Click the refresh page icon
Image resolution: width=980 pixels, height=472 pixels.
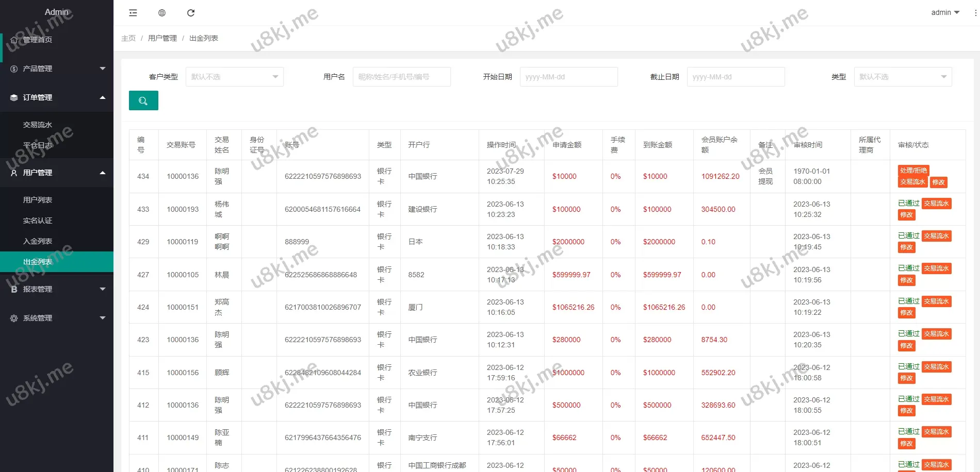click(191, 13)
